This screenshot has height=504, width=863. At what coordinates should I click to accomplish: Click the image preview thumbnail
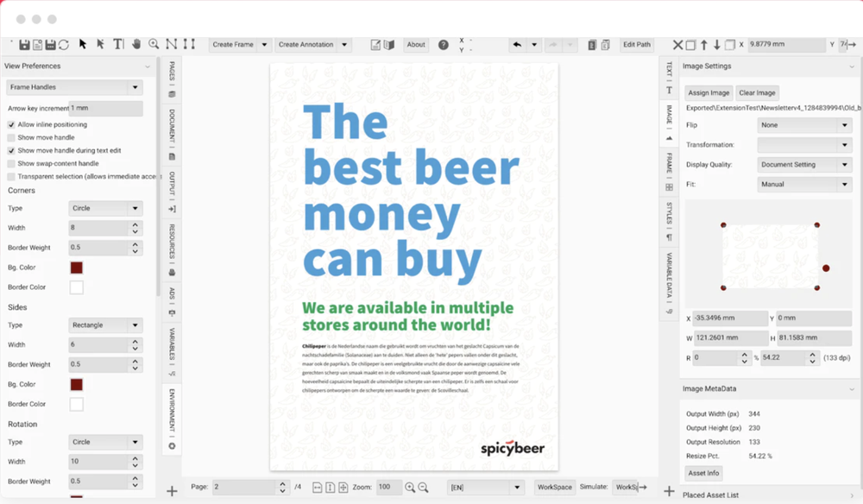point(770,256)
